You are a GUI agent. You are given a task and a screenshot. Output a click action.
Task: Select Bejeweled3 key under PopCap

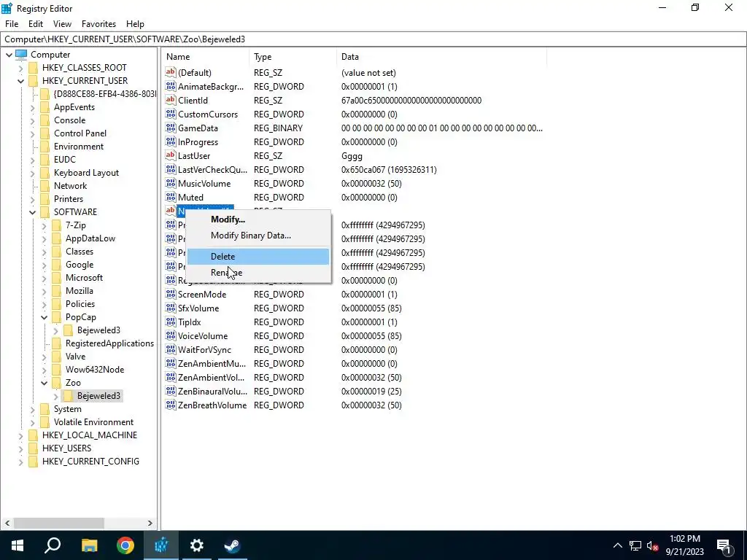(98, 330)
